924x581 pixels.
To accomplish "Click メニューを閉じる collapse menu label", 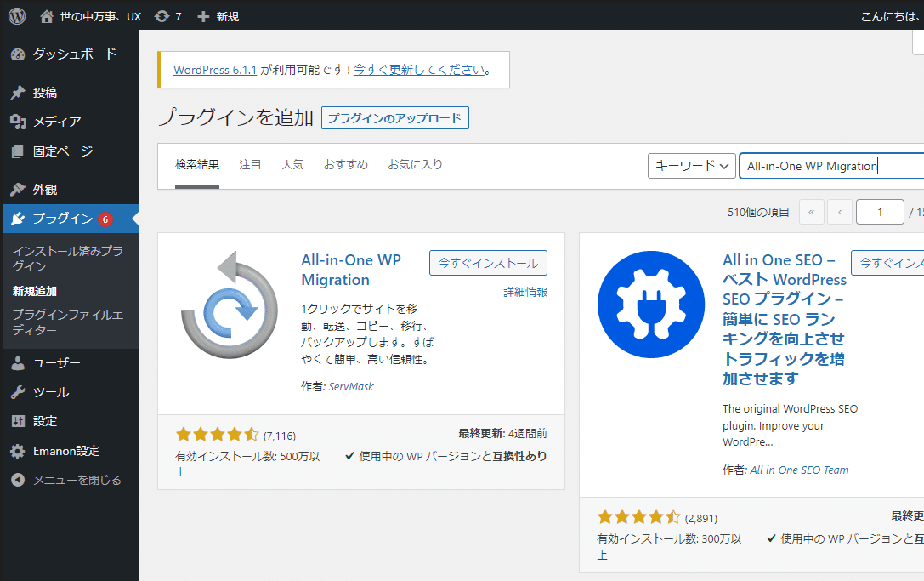I will tap(77, 480).
